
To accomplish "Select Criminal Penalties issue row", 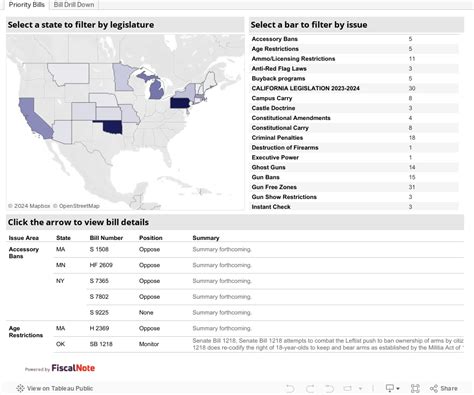I will point(355,138).
